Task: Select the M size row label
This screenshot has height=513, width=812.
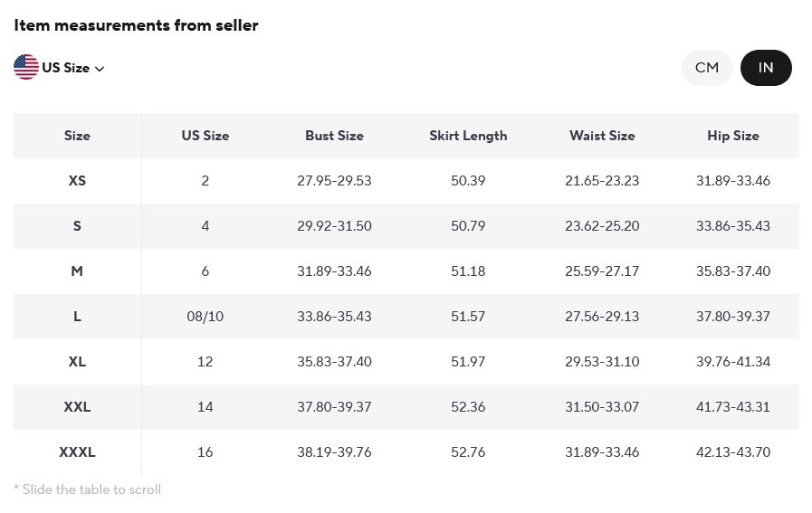Action: coord(77,271)
